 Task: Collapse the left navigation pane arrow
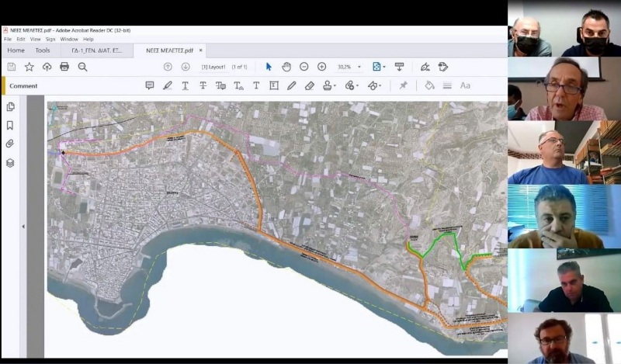[23, 227]
